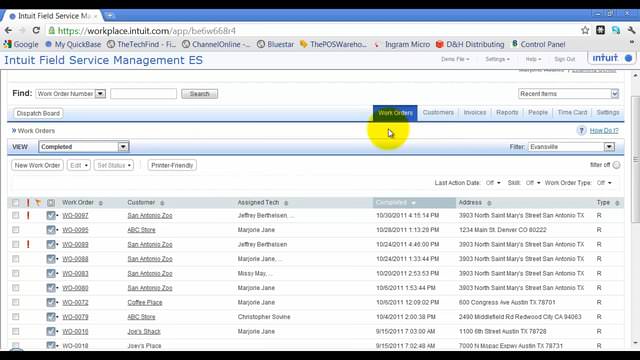Check the box for WO-0097
Image resolution: width=640 pixels, height=360 pixels.
point(16,216)
